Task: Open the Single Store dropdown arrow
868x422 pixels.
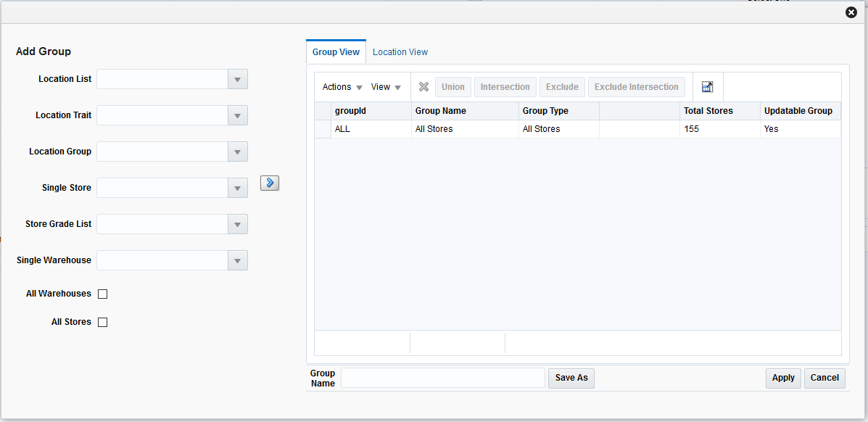Action: pos(237,188)
